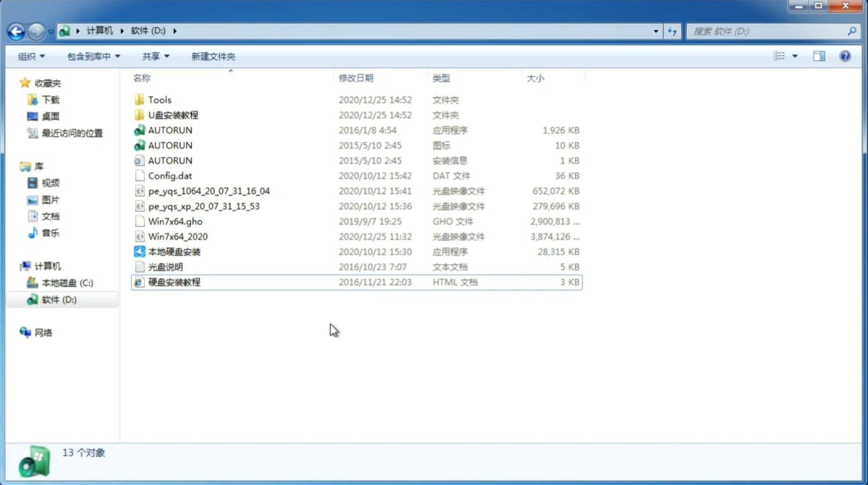Image resolution: width=868 pixels, height=485 pixels.
Task: Toggle change view layout icon
Action: [x=785, y=56]
